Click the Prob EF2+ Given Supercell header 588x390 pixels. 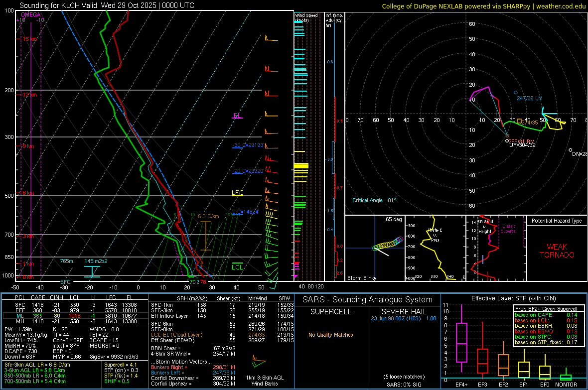(546, 309)
